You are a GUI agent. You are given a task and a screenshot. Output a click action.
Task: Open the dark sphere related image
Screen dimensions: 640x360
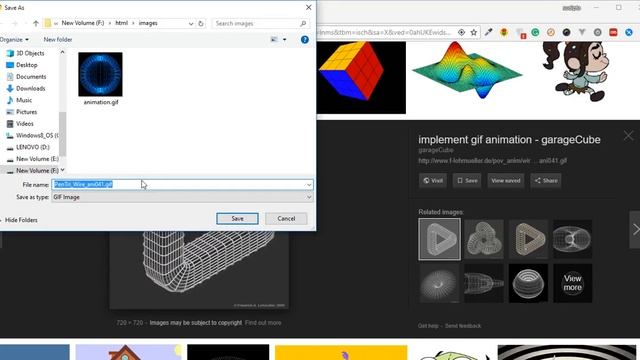528,283
